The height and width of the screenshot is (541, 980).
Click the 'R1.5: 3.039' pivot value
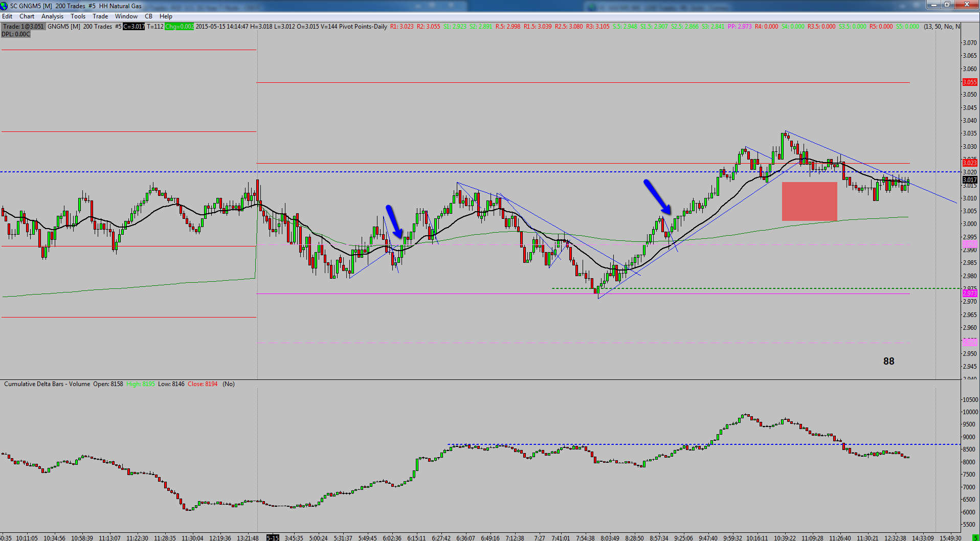tap(538, 27)
